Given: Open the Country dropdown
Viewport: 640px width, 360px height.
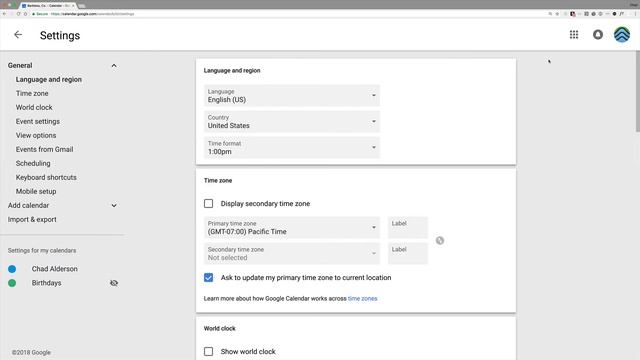Looking at the screenshot, I should 292,122.
